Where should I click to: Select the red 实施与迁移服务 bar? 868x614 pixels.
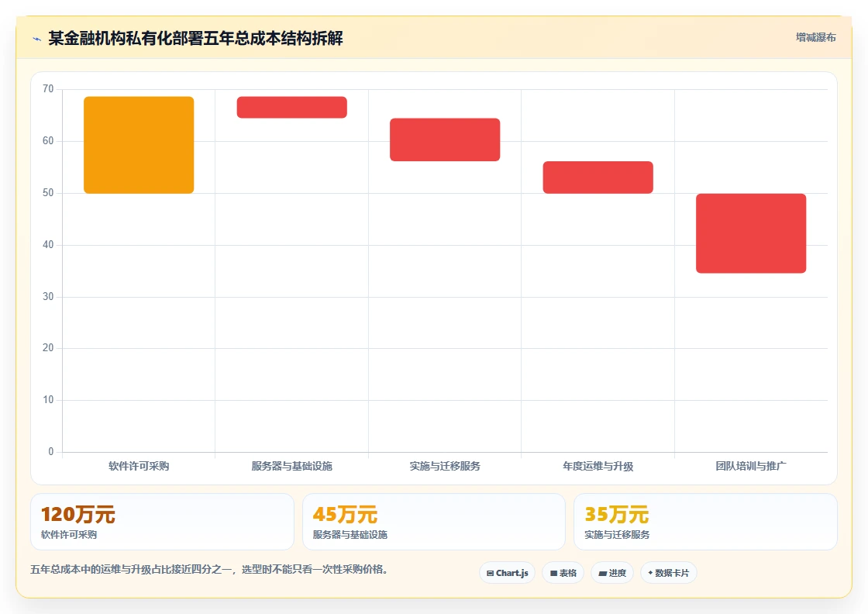pos(445,140)
